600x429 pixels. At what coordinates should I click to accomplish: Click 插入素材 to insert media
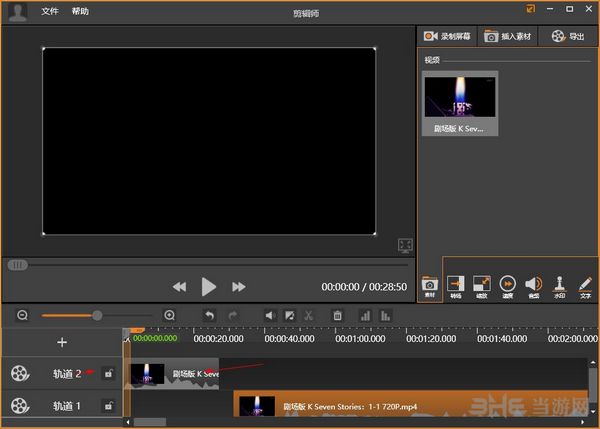pyautogui.click(x=507, y=36)
